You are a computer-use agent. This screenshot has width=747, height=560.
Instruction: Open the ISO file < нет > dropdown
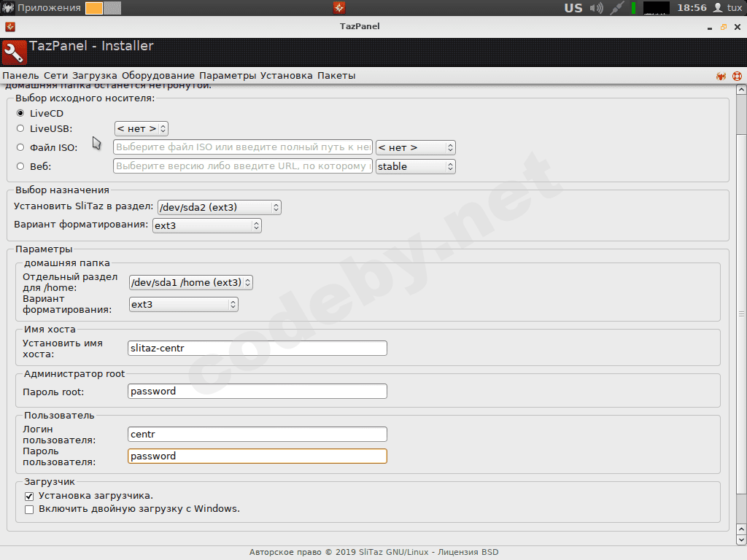(x=415, y=147)
